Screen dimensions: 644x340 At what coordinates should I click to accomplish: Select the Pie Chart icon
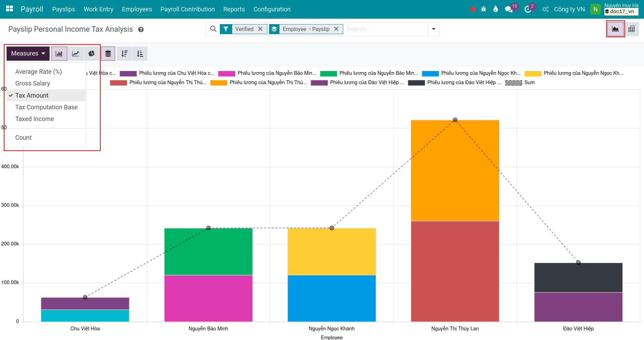pyautogui.click(x=91, y=53)
